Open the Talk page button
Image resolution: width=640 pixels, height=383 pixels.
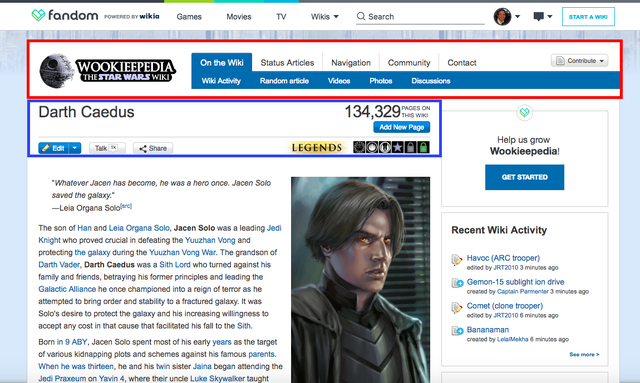tap(107, 148)
